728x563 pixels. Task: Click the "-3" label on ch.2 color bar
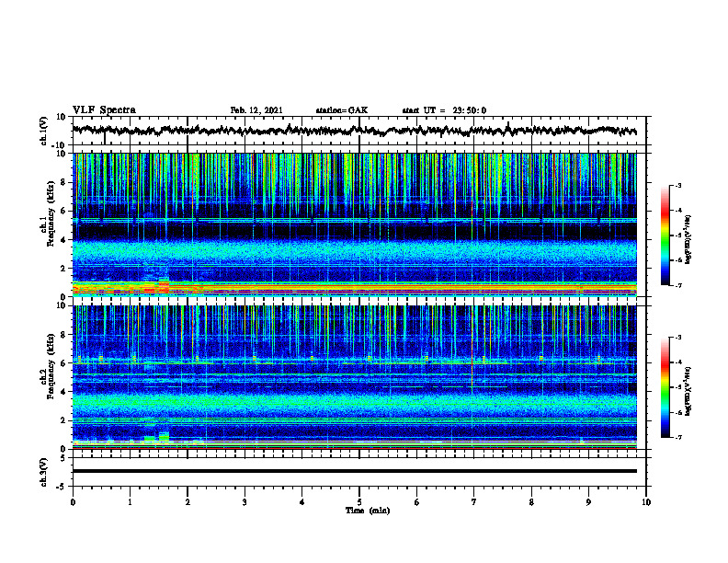pyautogui.click(x=677, y=338)
